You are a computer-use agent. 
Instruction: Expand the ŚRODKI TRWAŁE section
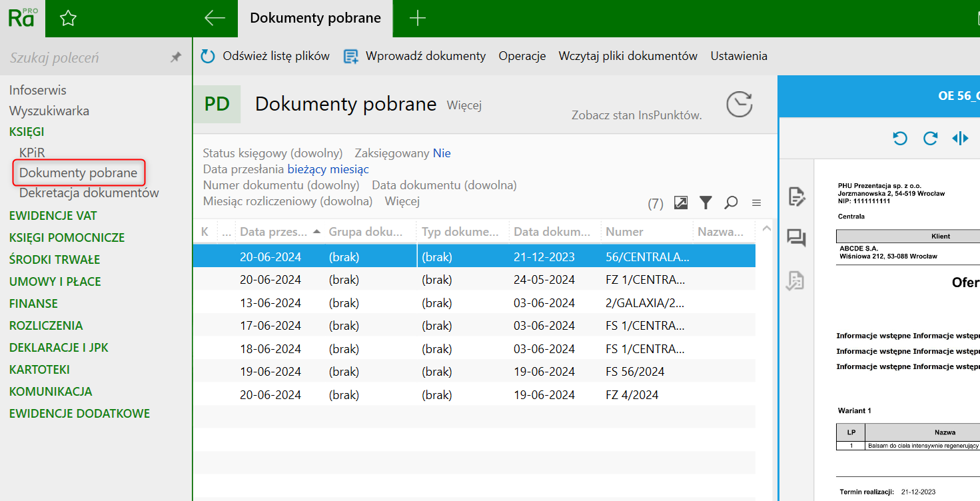[55, 259]
